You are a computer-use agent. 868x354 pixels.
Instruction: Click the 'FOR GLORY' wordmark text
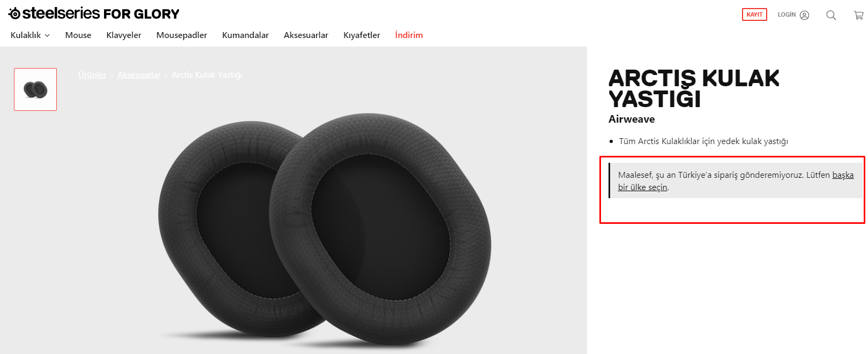141,14
